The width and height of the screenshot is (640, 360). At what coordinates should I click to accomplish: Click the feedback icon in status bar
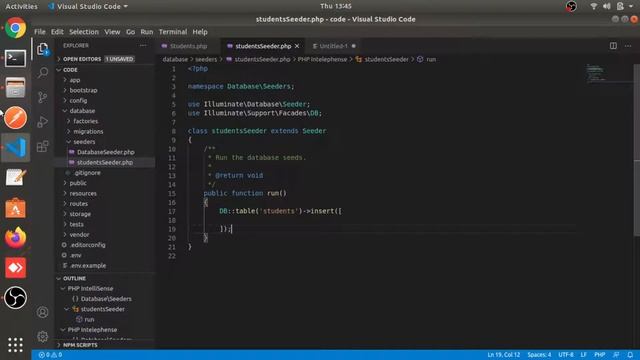pos(616,355)
